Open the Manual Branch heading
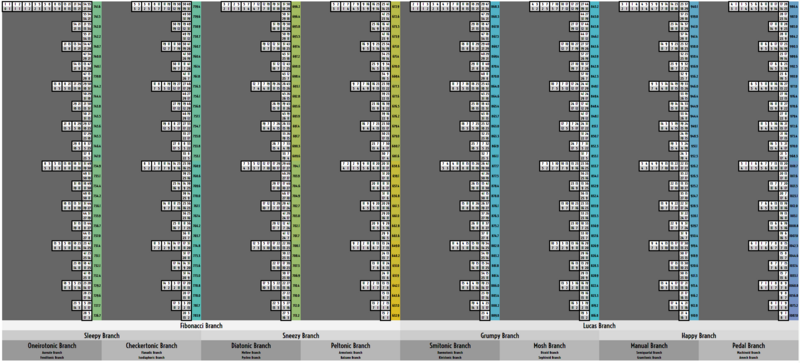This screenshot has height=363, width=800. (x=649, y=346)
